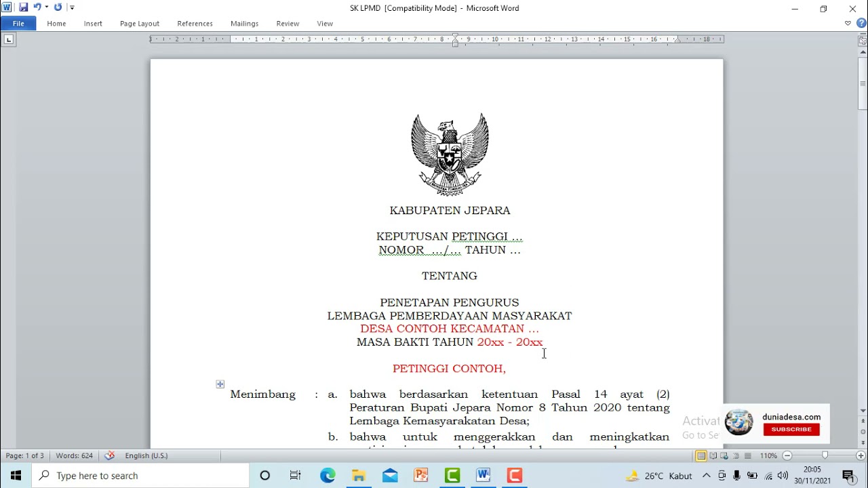Viewport: 868px width, 488px height.
Task: Click the red 'DESA CONTOH KECAMATAN ...' line
Action: coord(450,329)
